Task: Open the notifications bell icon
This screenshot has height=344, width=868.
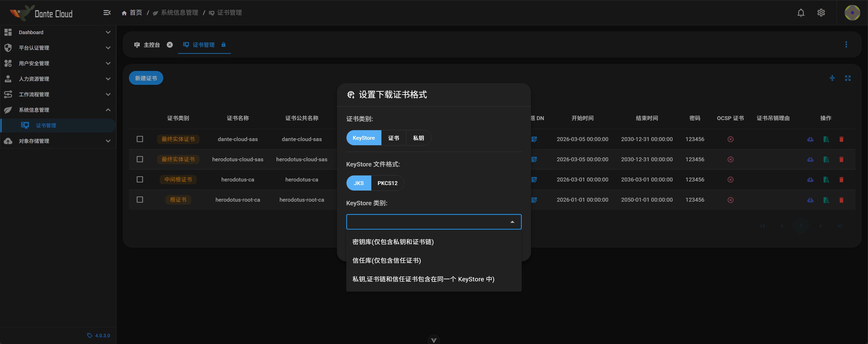Action: (801, 12)
